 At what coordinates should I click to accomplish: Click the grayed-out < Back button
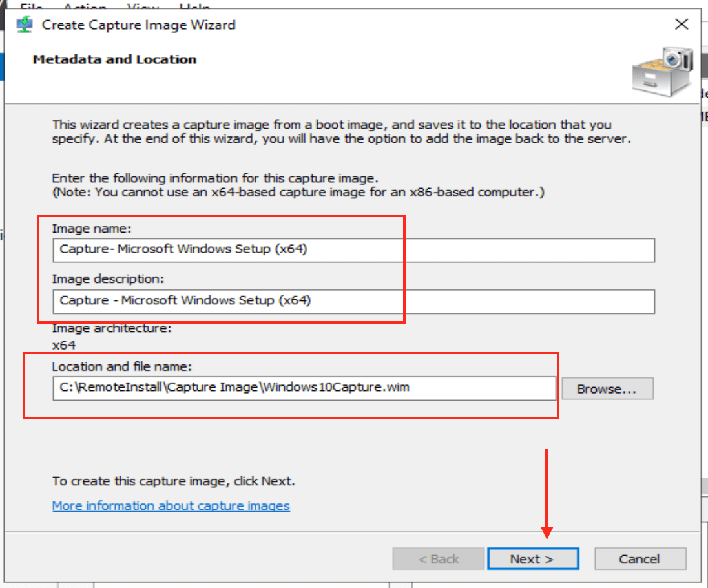(x=439, y=559)
